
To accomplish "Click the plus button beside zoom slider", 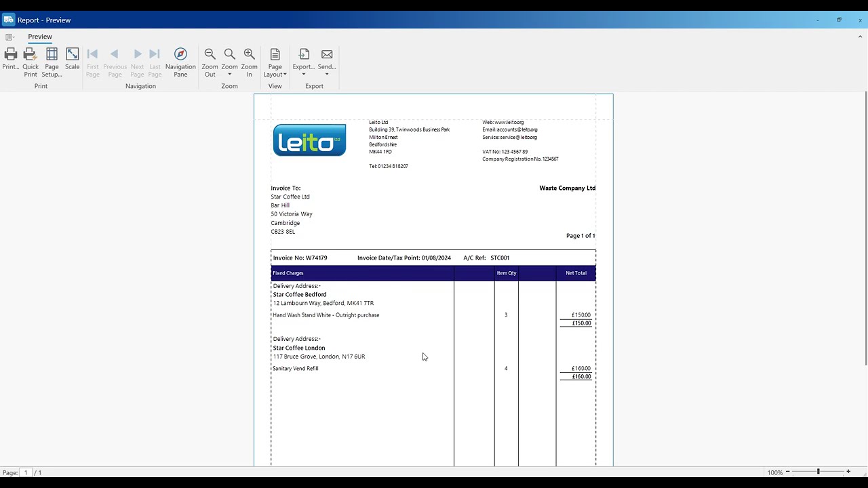I will point(848,472).
